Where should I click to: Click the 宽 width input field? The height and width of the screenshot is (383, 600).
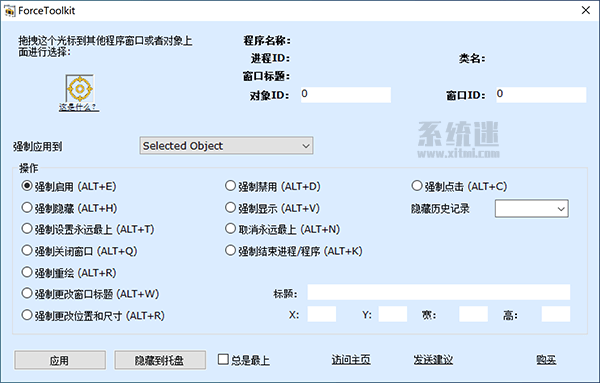[473, 314]
